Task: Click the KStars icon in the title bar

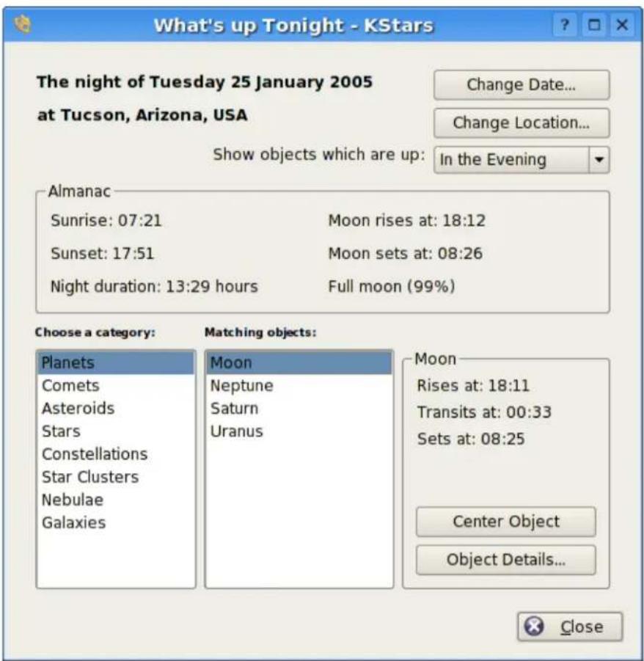Action: click(x=22, y=24)
